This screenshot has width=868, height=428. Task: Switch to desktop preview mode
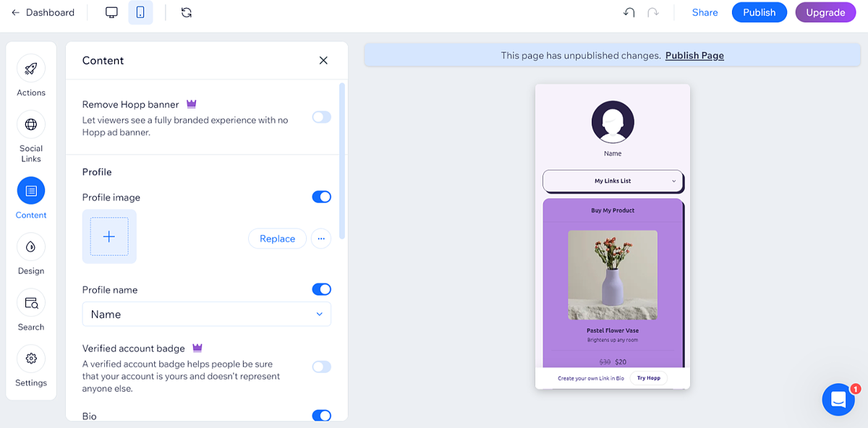point(111,12)
